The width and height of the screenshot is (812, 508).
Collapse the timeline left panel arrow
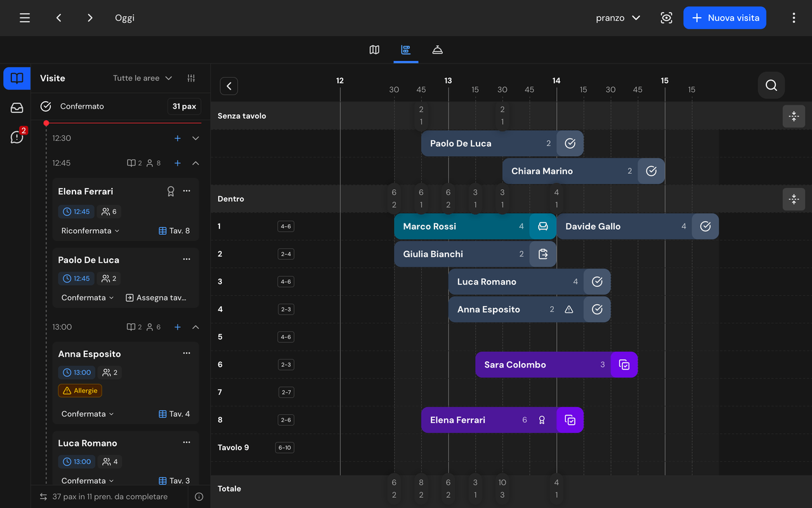pyautogui.click(x=229, y=86)
